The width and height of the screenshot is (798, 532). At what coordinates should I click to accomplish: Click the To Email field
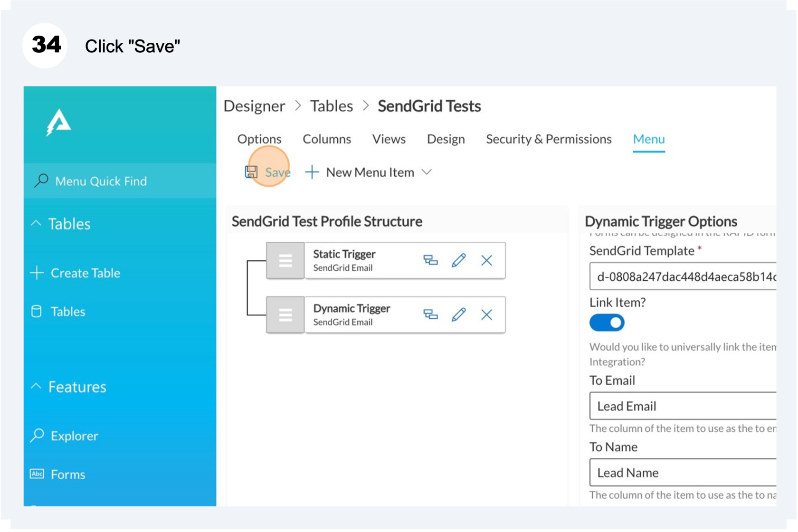[x=683, y=406]
